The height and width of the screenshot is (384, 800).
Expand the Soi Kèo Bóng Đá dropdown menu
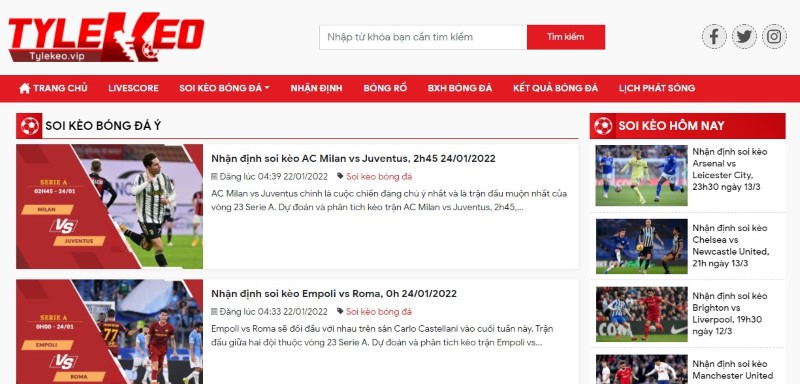(x=224, y=88)
